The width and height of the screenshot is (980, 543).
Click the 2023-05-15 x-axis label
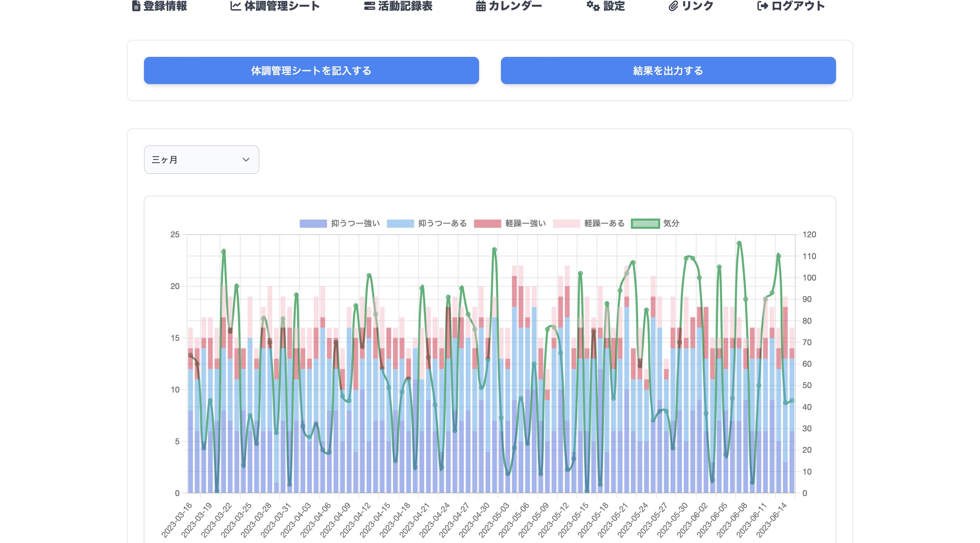pos(573,520)
